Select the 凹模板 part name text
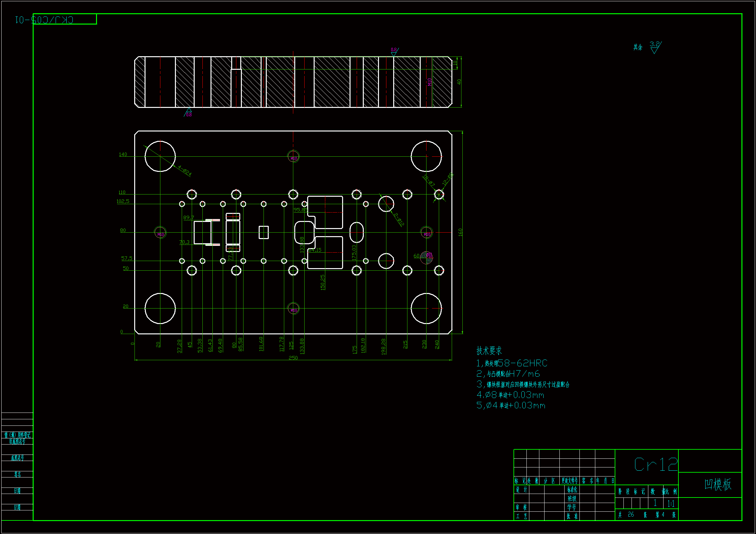The image size is (756, 534). 718,485
